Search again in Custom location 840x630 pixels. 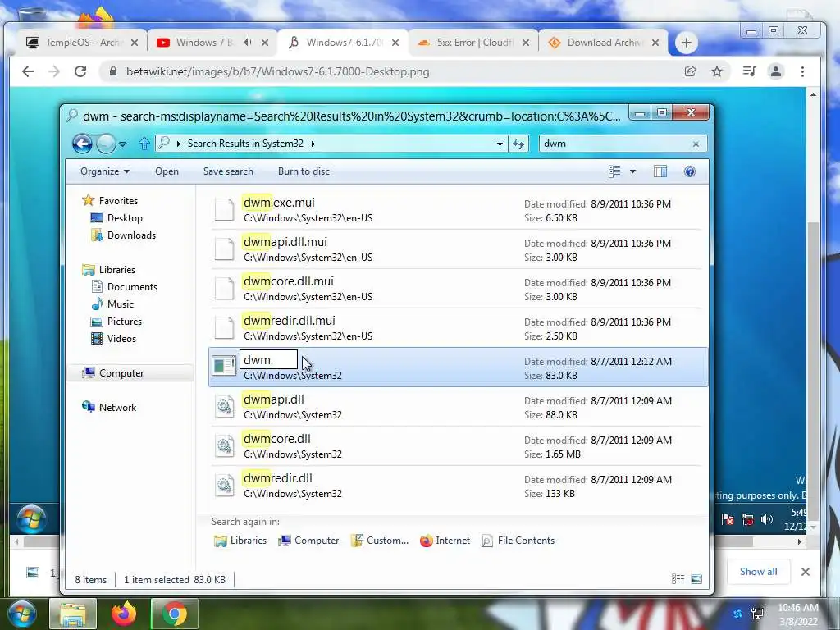tap(379, 541)
